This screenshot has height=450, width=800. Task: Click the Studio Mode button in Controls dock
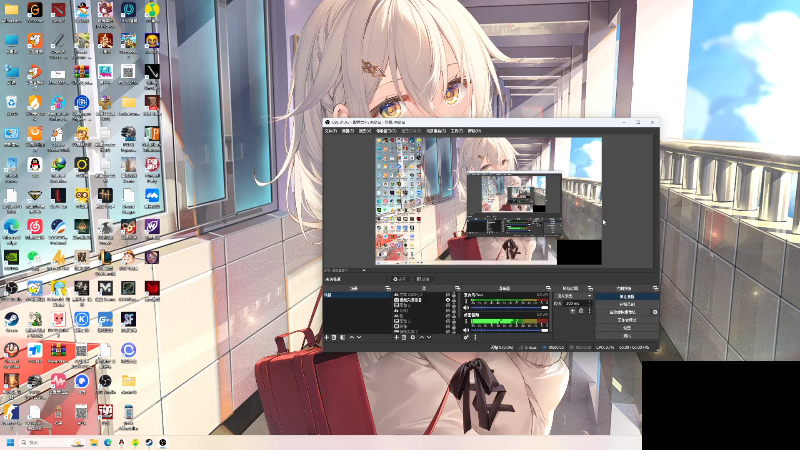tap(627, 320)
